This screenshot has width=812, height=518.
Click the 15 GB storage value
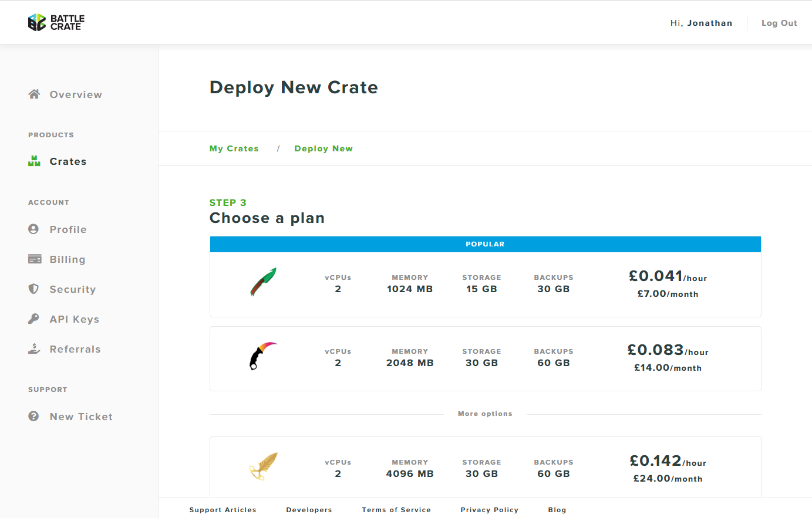click(481, 289)
